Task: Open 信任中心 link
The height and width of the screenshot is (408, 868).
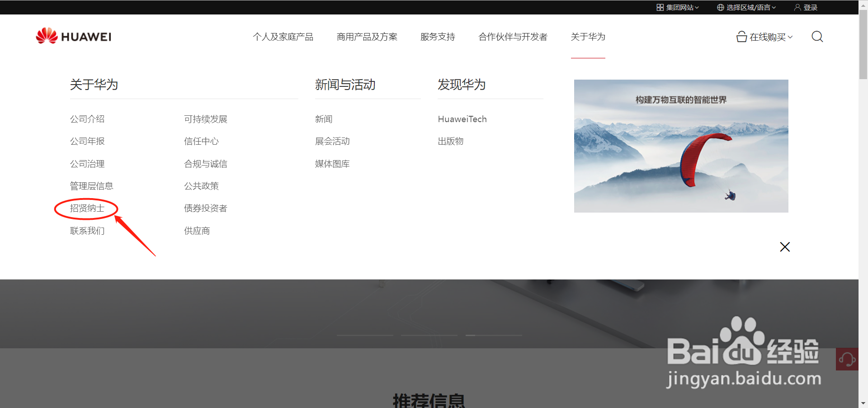Action: 201,141
